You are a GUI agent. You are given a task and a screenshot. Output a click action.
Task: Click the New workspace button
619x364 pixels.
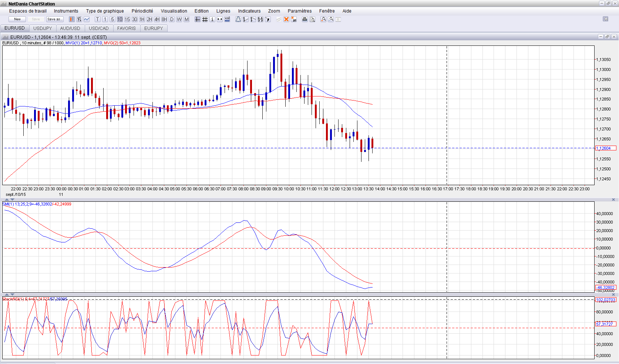tap(17, 19)
